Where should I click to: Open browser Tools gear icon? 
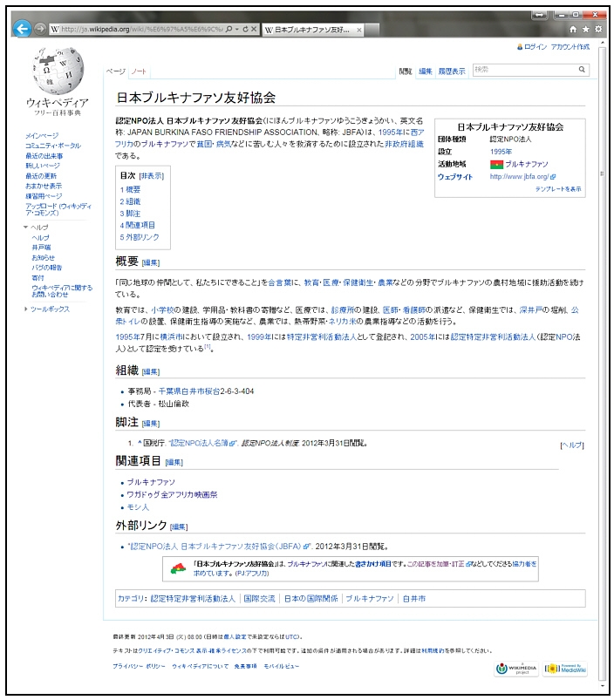[598, 29]
